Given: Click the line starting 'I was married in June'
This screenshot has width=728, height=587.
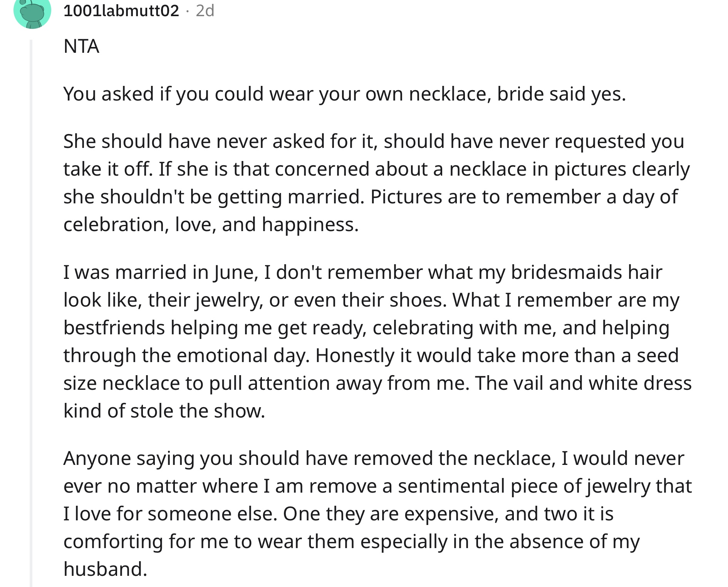Looking at the screenshot, I should (363, 272).
